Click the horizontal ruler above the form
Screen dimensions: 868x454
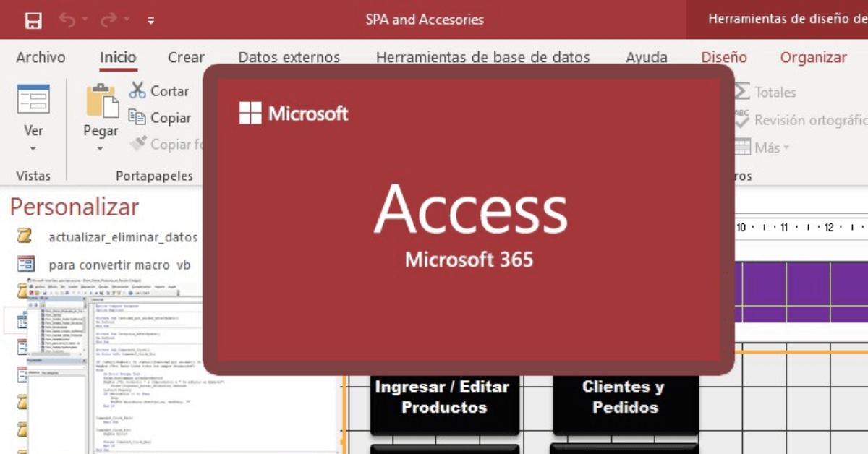tap(801, 227)
